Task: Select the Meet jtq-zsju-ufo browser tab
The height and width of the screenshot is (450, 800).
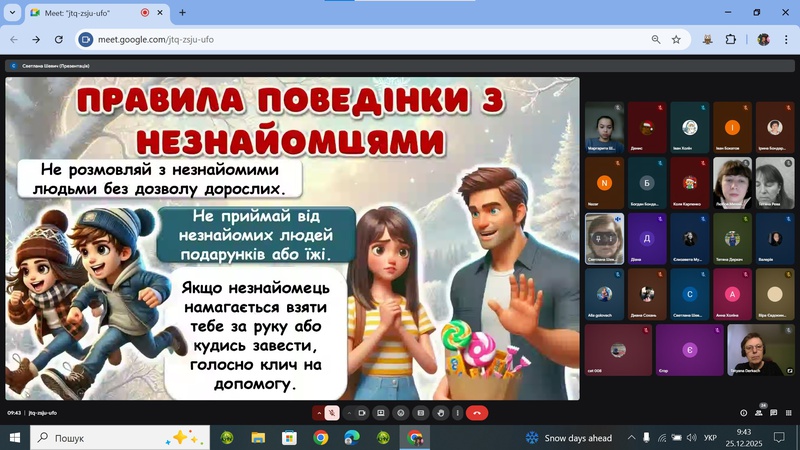Action: (85, 13)
